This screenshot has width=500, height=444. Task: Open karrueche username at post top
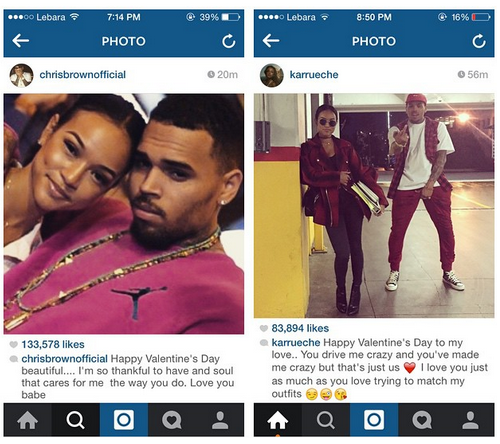(314, 75)
